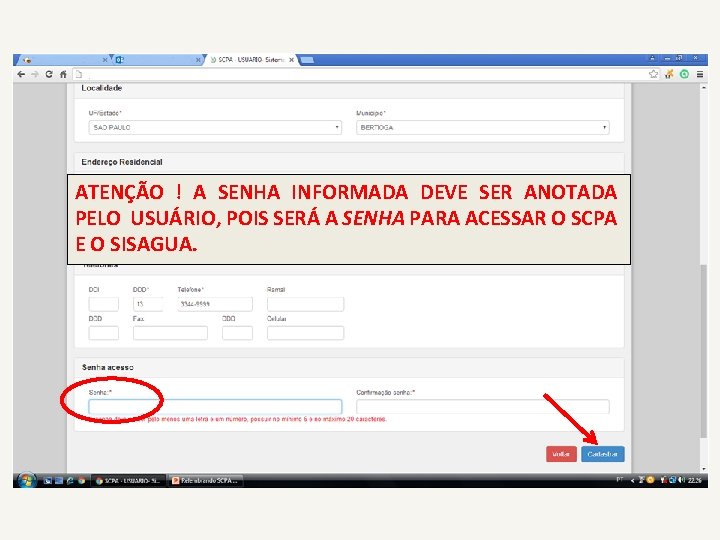Click the volume icon in system tray
This screenshot has width=720, height=540.
682,480
